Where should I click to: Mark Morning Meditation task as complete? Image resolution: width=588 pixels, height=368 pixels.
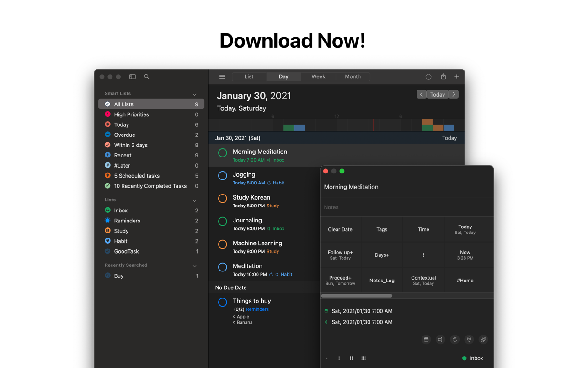pos(223,153)
